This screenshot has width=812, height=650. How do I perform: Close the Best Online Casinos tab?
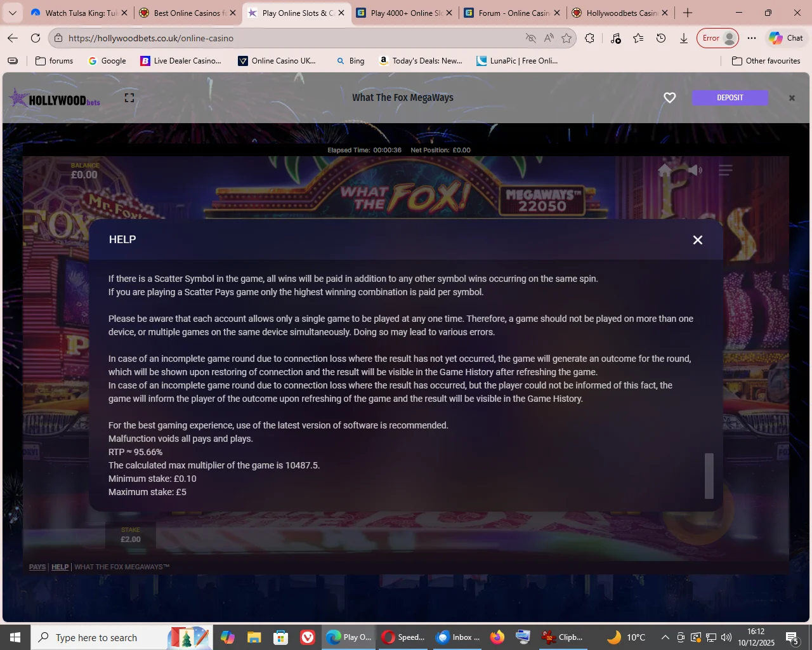[x=233, y=13]
